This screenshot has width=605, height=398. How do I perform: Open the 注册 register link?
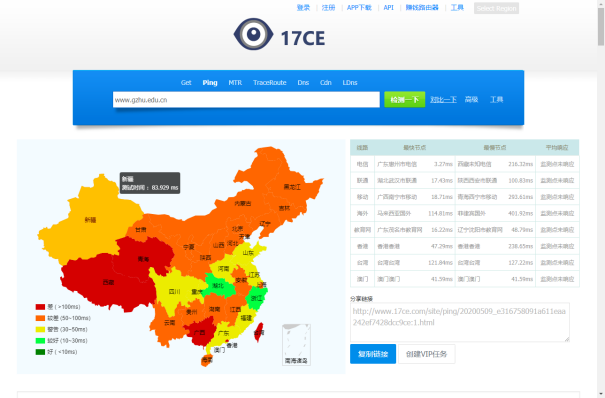point(328,8)
